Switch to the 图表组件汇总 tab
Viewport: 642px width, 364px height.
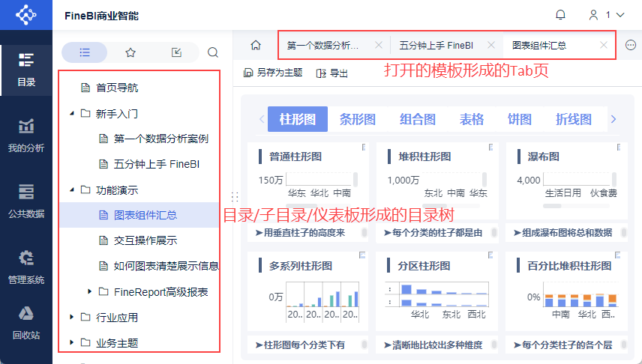(539, 45)
